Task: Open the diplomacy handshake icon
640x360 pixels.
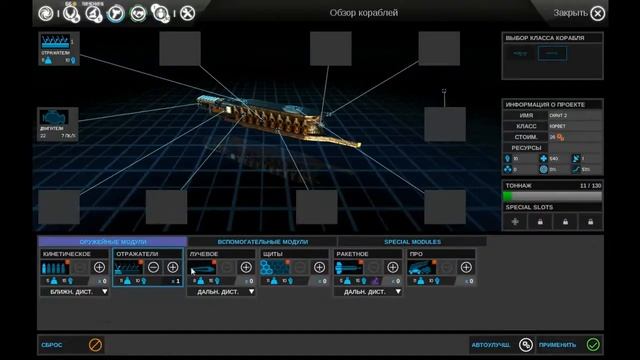Action: pyautogui.click(x=138, y=13)
